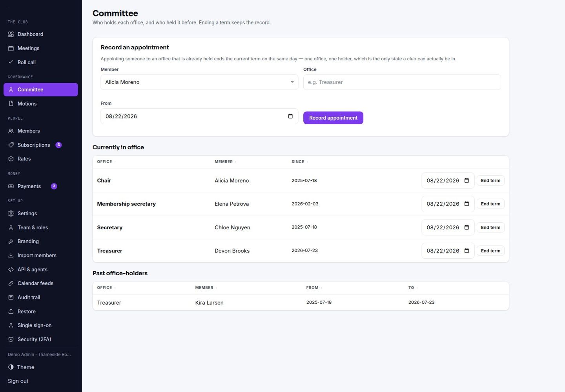End term for Chair Alicia Moreno

tap(490, 181)
